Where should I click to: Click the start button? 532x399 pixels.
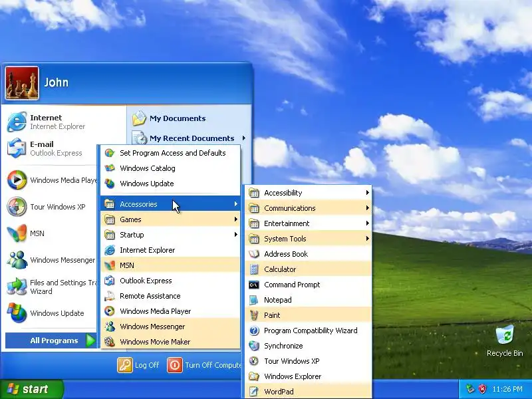point(31,389)
